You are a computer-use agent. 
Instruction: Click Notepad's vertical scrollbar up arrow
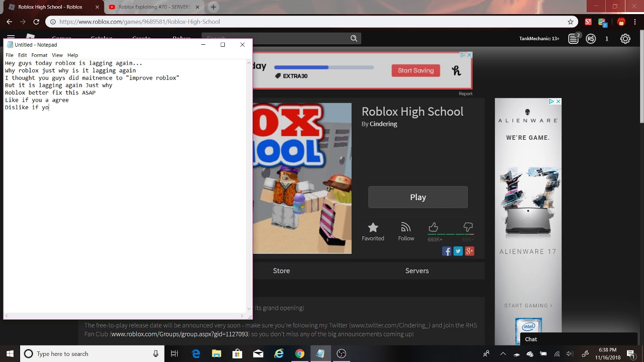(x=249, y=63)
